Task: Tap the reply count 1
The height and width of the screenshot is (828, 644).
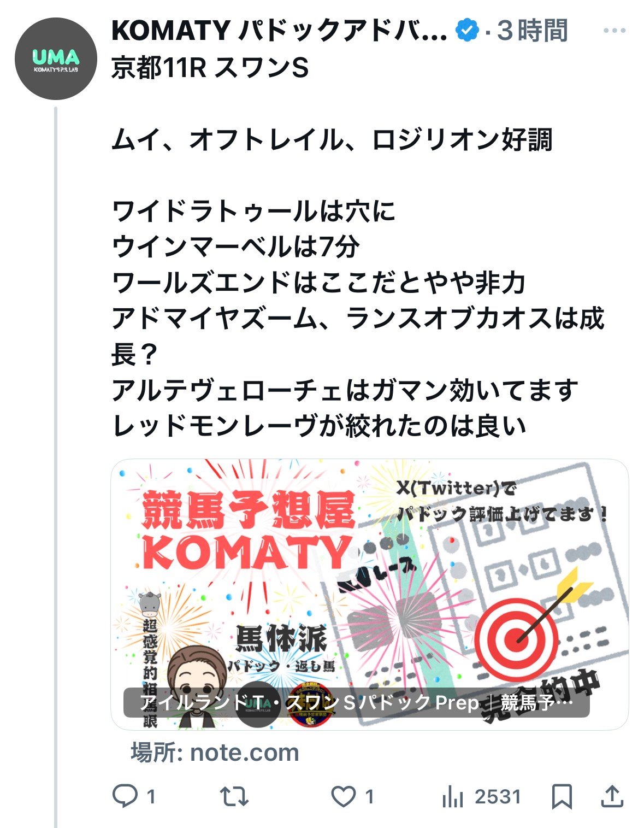Action: (x=151, y=797)
